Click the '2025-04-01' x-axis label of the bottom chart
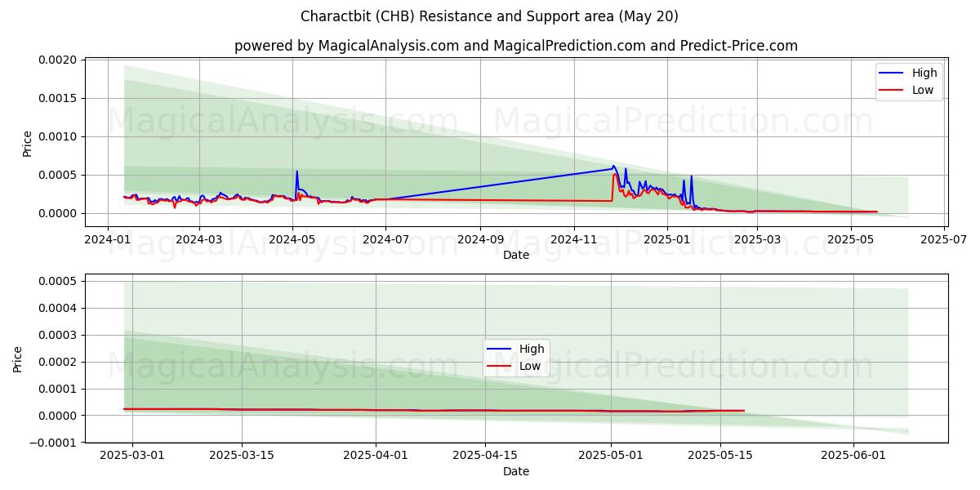 376,456
